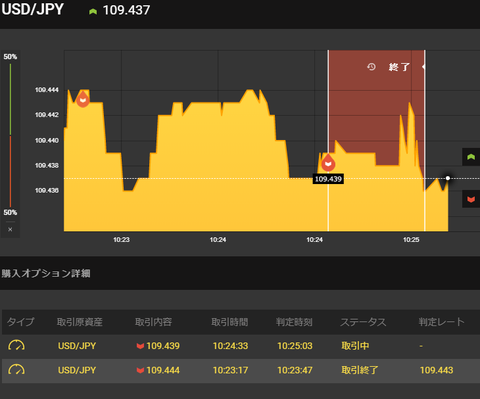
Task: Click the 判定時刻 column header
Action: [x=294, y=322]
